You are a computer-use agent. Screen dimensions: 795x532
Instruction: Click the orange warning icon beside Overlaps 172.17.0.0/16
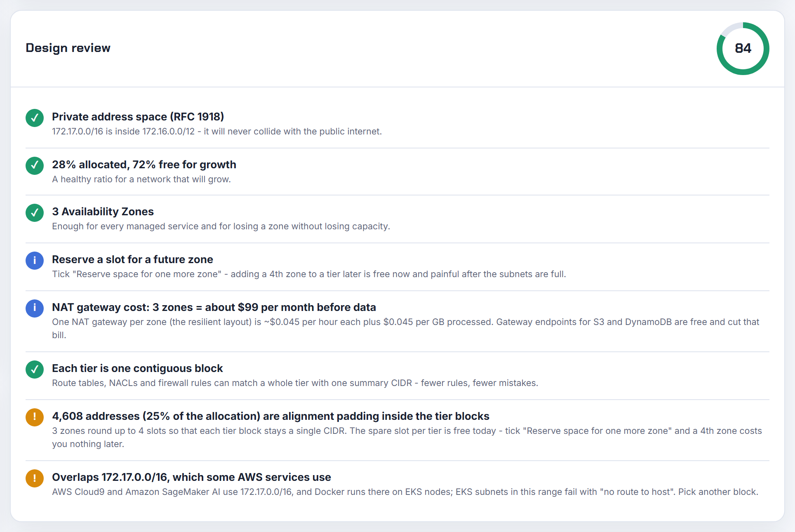(35, 478)
